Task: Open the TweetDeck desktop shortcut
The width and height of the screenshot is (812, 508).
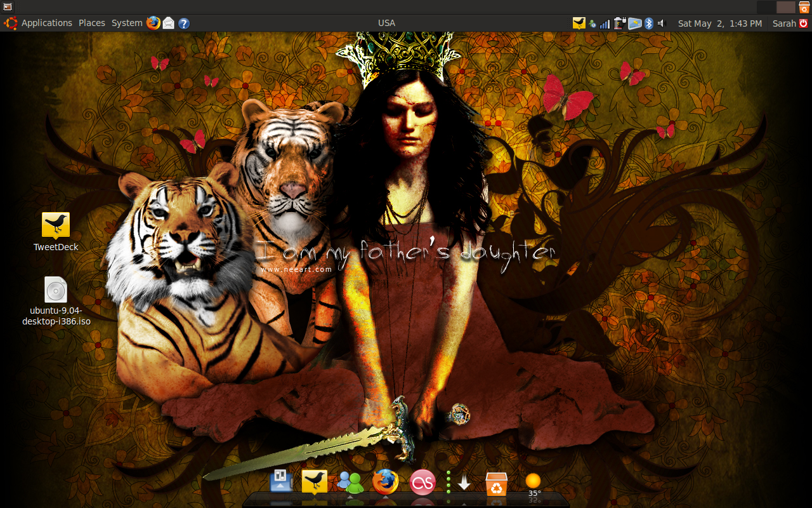Action: 56,225
